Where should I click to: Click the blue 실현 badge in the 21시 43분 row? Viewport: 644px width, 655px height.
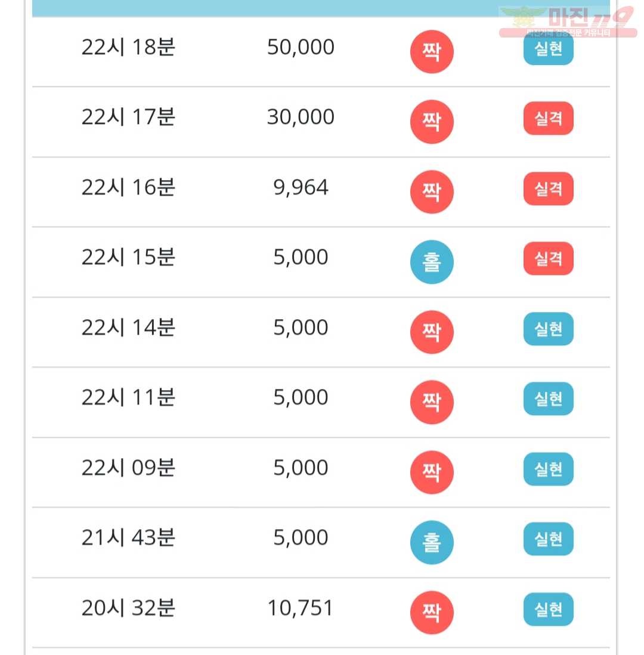pos(548,539)
